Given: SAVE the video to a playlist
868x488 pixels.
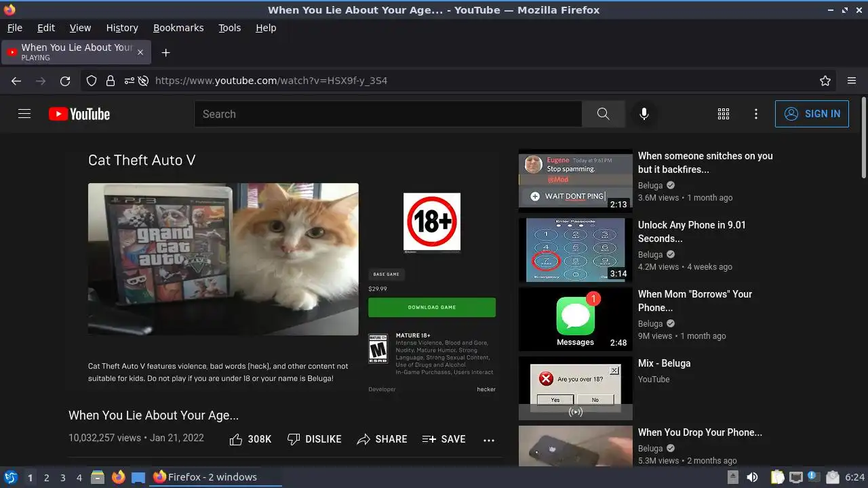Looking at the screenshot, I should point(443,439).
